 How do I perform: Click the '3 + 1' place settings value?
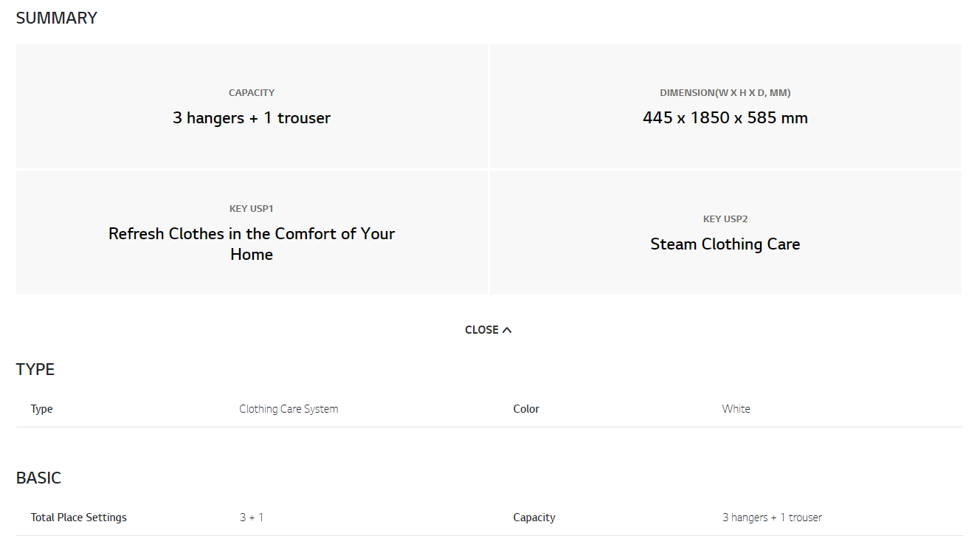click(x=252, y=518)
